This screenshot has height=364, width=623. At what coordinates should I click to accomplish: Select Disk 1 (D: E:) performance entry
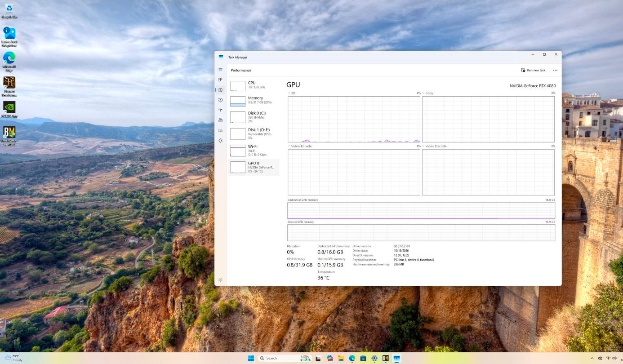click(x=254, y=133)
